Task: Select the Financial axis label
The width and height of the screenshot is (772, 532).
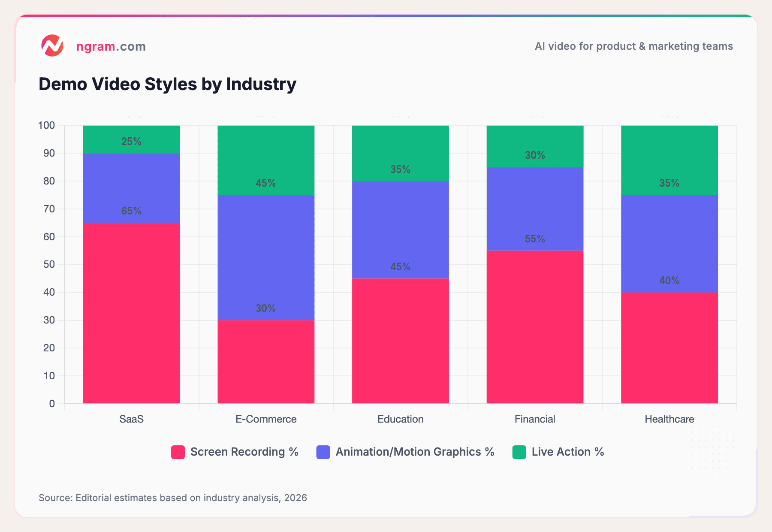Action: [534, 419]
